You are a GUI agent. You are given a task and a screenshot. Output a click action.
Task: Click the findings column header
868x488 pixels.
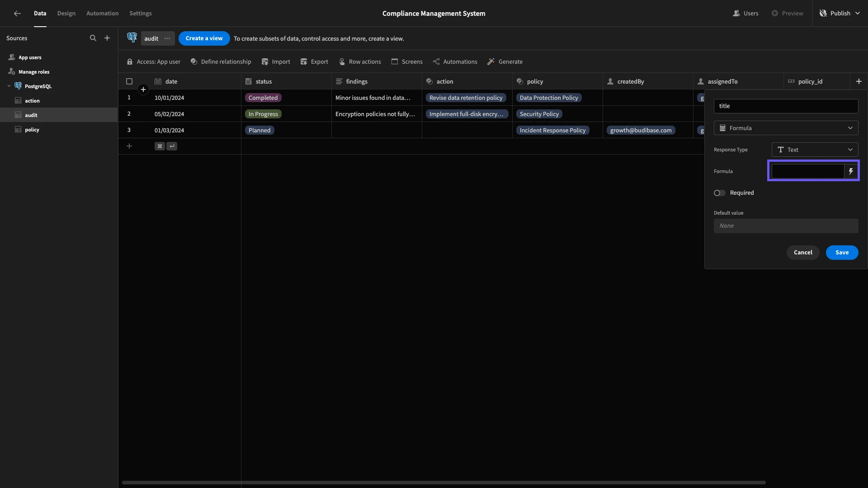coord(377,81)
